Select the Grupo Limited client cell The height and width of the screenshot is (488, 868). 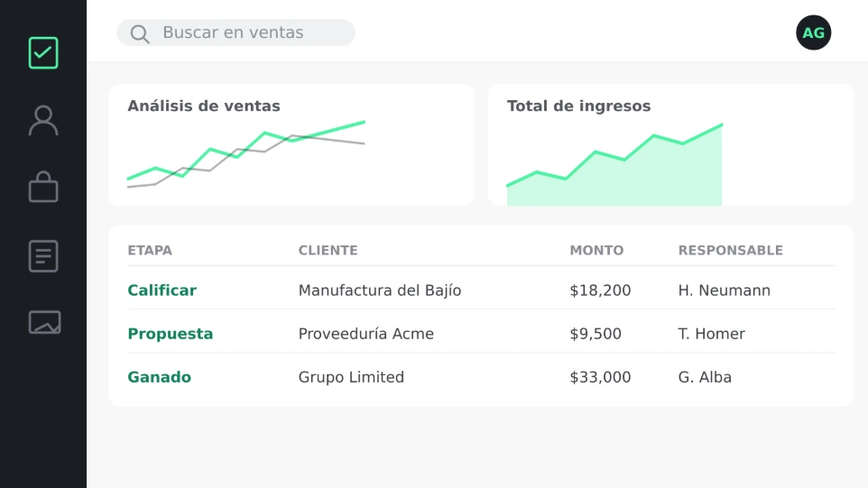[x=351, y=377]
